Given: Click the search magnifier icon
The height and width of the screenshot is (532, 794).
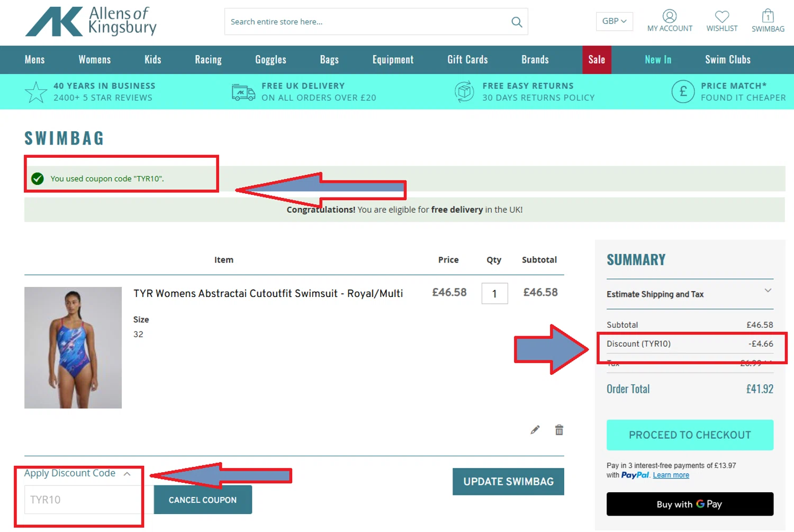Looking at the screenshot, I should (517, 22).
